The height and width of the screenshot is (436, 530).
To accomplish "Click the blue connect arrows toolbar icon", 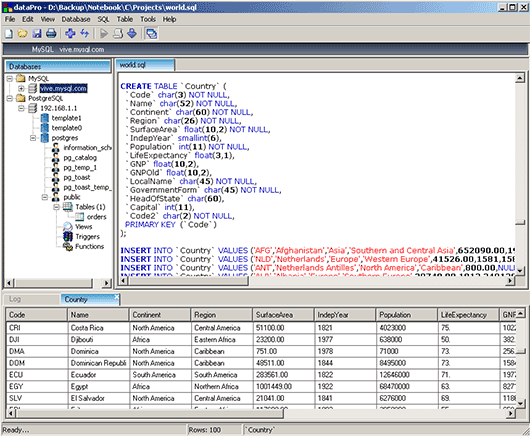I will point(70,33).
